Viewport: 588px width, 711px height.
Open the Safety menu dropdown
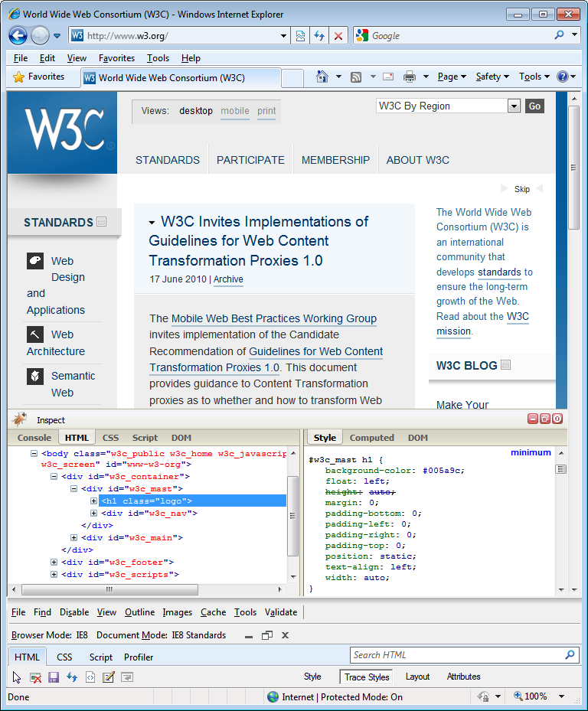click(x=492, y=77)
